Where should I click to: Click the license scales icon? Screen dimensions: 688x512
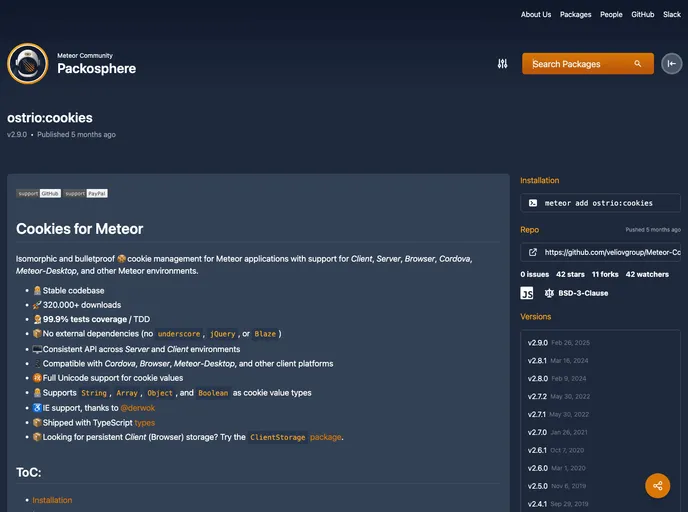549,293
